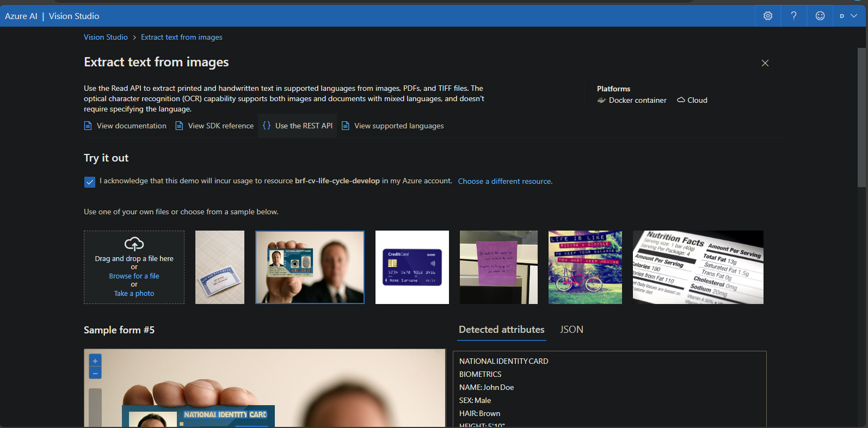Click Use the REST API button

point(297,126)
